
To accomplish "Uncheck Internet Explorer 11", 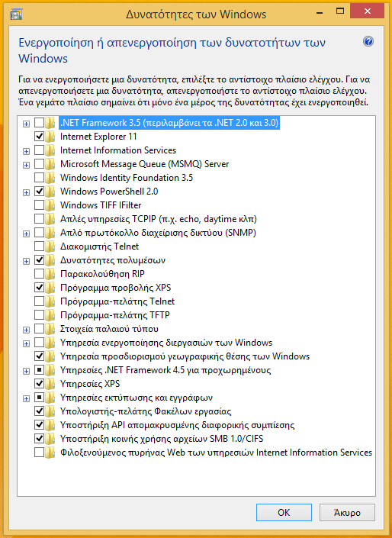I will click(39, 136).
